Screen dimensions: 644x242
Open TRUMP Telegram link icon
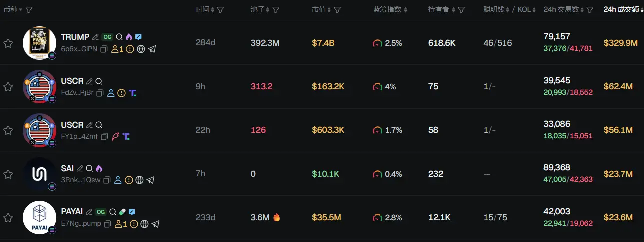coord(152,49)
